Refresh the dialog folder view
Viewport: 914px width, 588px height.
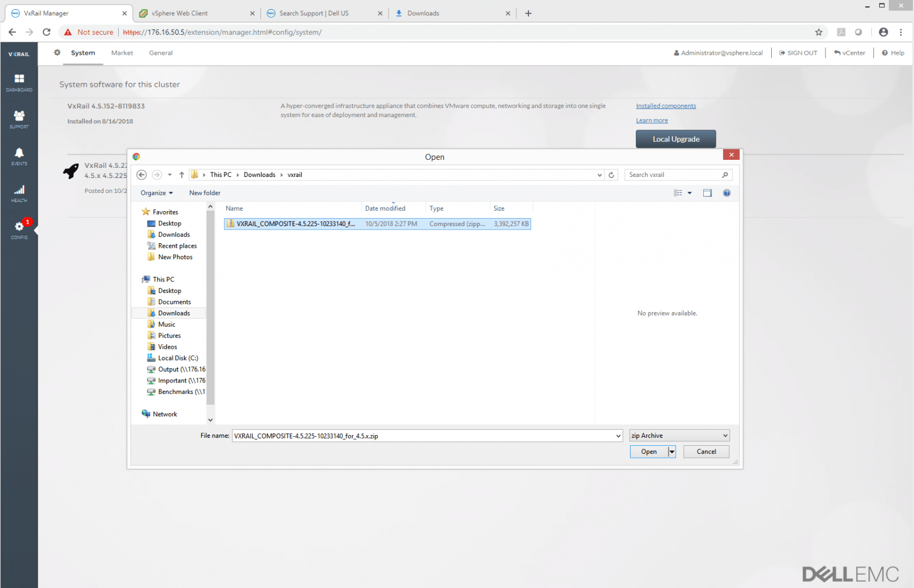tap(611, 175)
